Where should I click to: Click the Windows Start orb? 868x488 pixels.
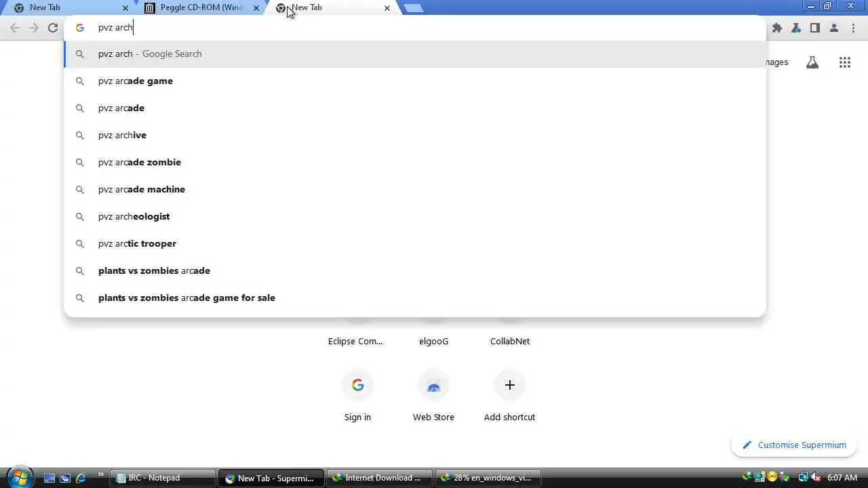[x=20, y=477]
